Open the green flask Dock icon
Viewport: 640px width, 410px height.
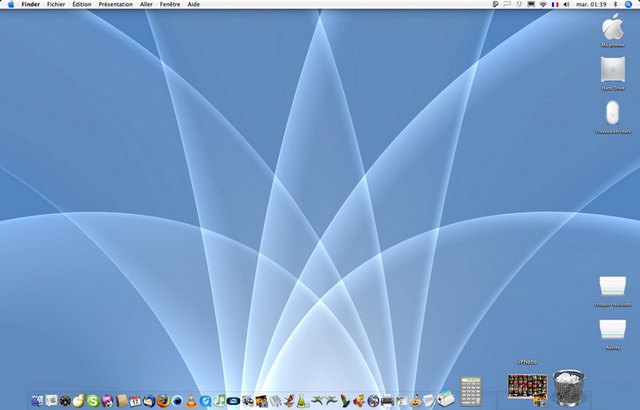pyautogui.click(x=302, y=401)
